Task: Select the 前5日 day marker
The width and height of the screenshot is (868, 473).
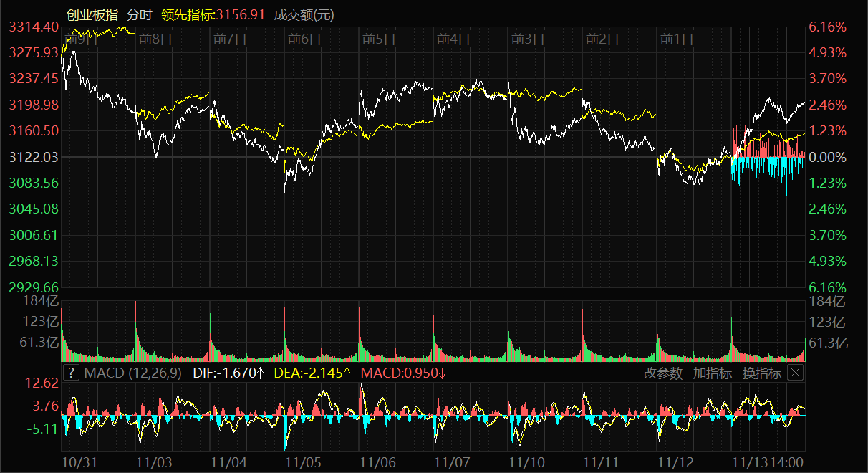Action: click(x=379, y=39)
